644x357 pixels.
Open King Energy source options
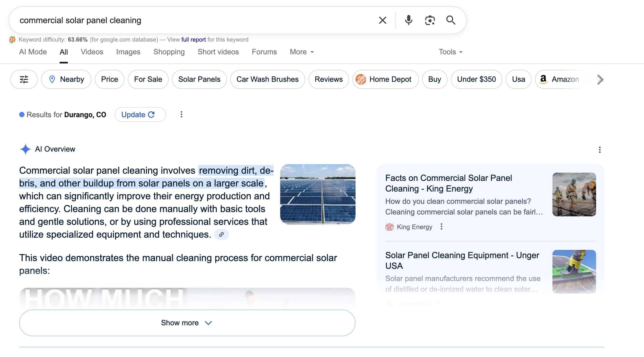[441, 227]
